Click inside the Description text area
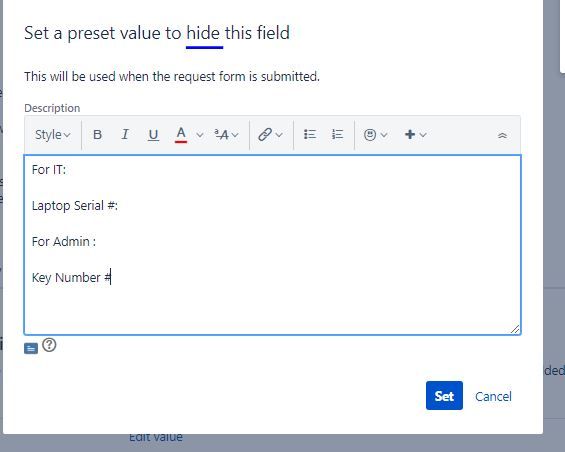565x452 pixels. [x=272, y=245]
